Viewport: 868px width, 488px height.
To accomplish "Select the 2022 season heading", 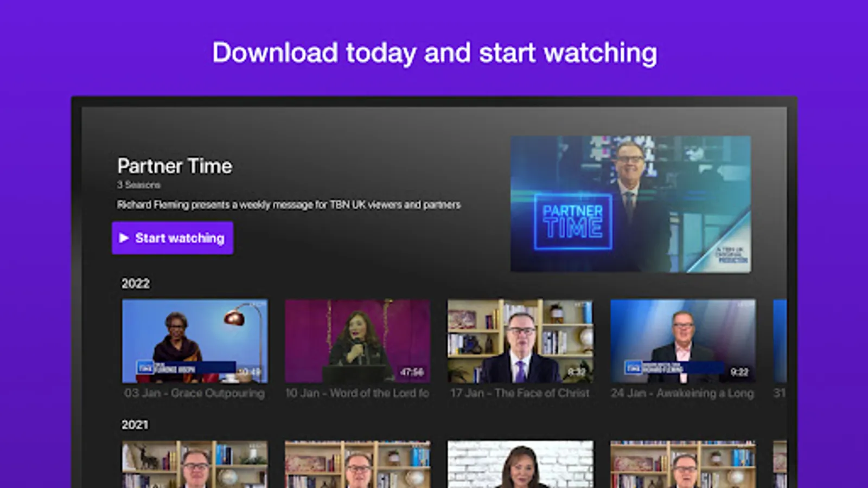I will tap(136, 284).
